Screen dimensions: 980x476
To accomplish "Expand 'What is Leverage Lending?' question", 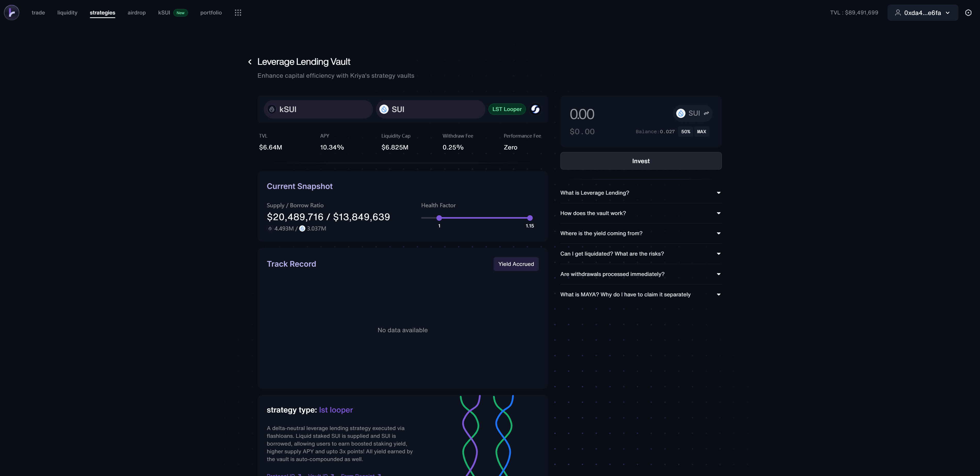I will (641, 193).
